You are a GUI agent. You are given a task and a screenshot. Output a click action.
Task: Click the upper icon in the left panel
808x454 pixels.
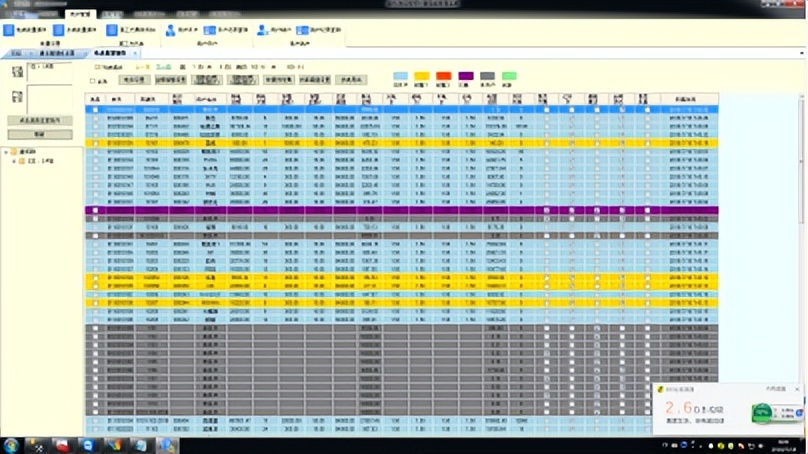[17, 72]
